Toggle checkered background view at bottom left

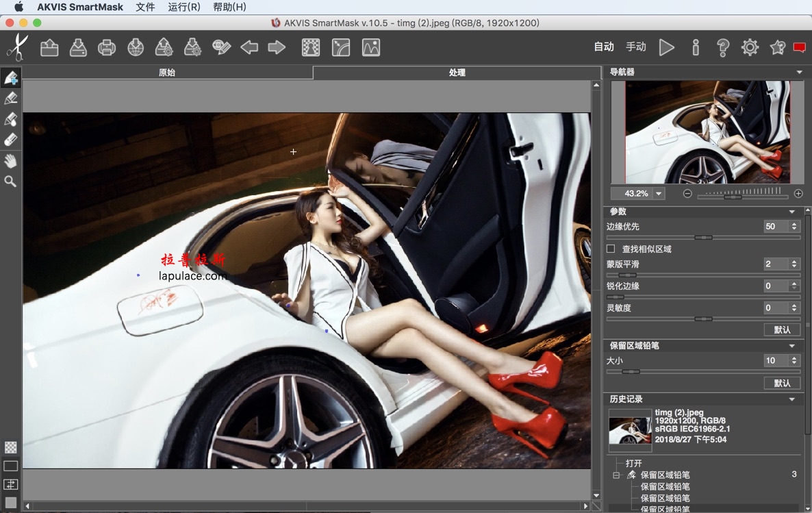pos(10,447)
